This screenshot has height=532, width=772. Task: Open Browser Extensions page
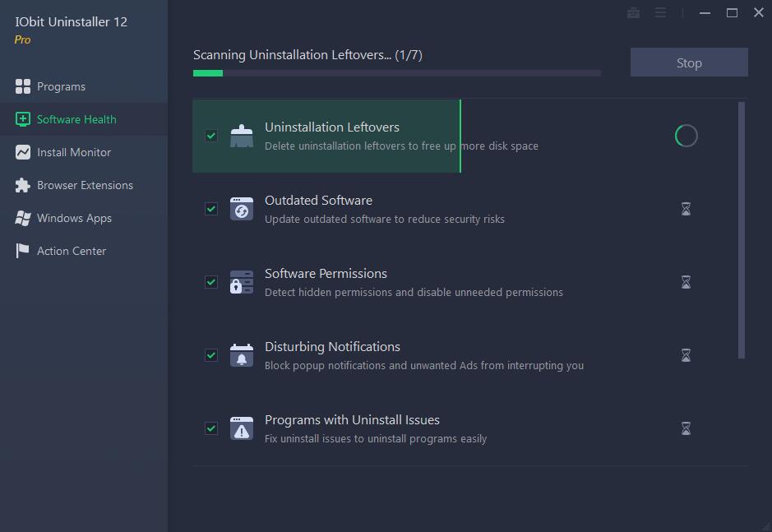click(84, 185)
